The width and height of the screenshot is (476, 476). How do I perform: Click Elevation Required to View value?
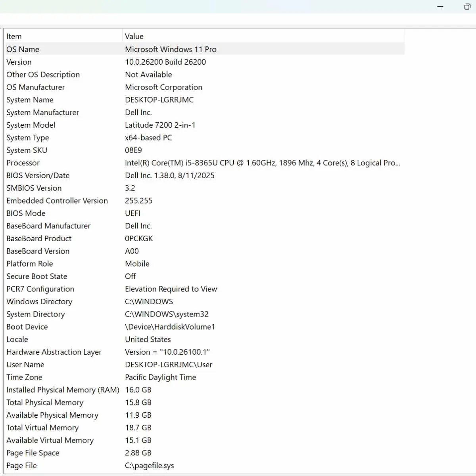click(171, 289)
